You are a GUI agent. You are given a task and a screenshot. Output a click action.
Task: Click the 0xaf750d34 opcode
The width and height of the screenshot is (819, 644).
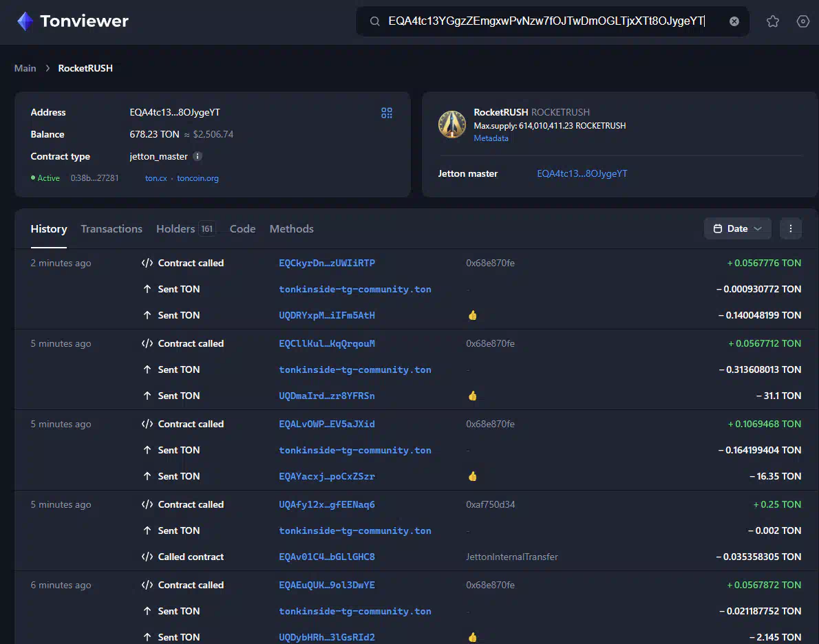click(491, 504)
